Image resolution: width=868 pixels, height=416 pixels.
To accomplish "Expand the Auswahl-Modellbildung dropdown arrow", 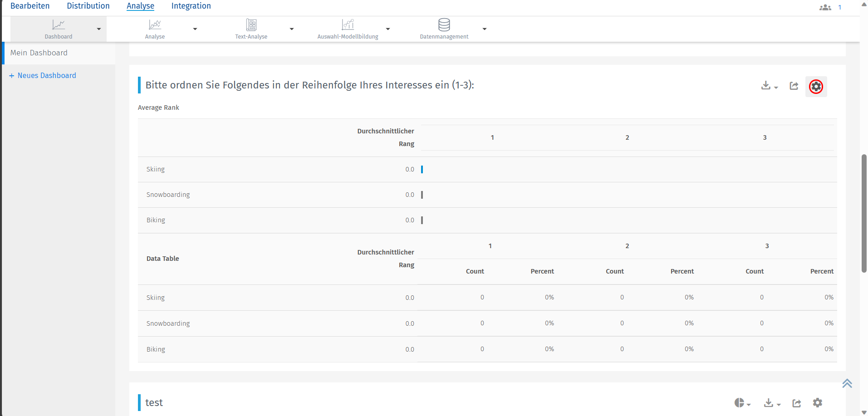I will tap(388, 29).
